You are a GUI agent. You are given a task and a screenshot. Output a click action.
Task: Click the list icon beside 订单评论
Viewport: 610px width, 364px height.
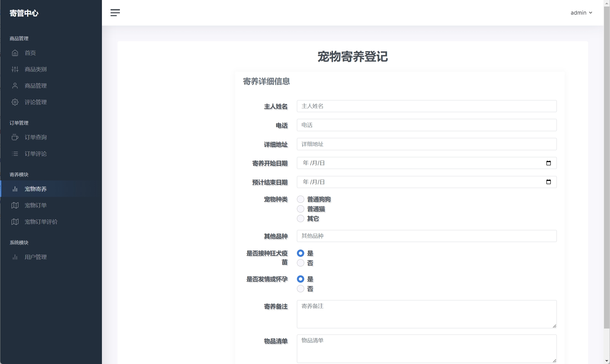[15, 154]
